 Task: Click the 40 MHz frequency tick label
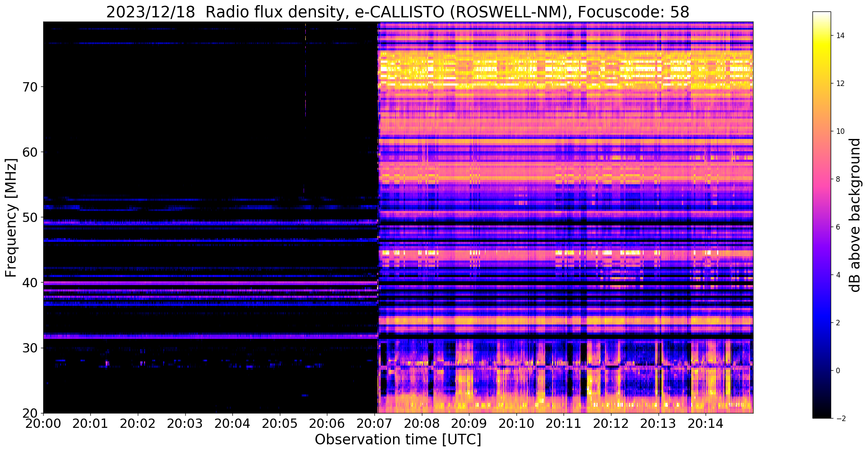tap(29, 283)
